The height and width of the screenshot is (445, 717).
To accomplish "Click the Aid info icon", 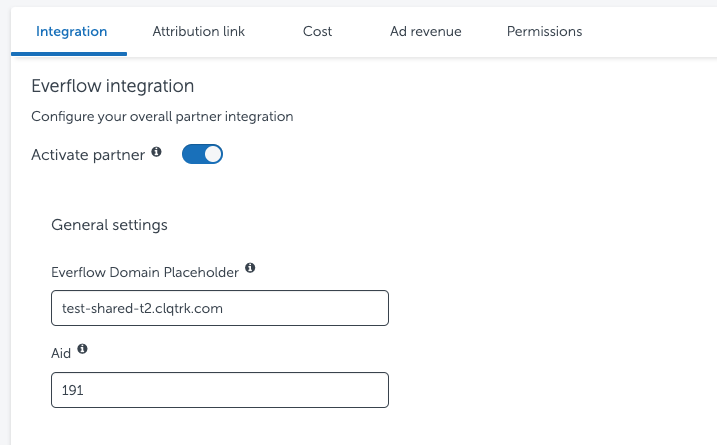I will pos(82,349).
